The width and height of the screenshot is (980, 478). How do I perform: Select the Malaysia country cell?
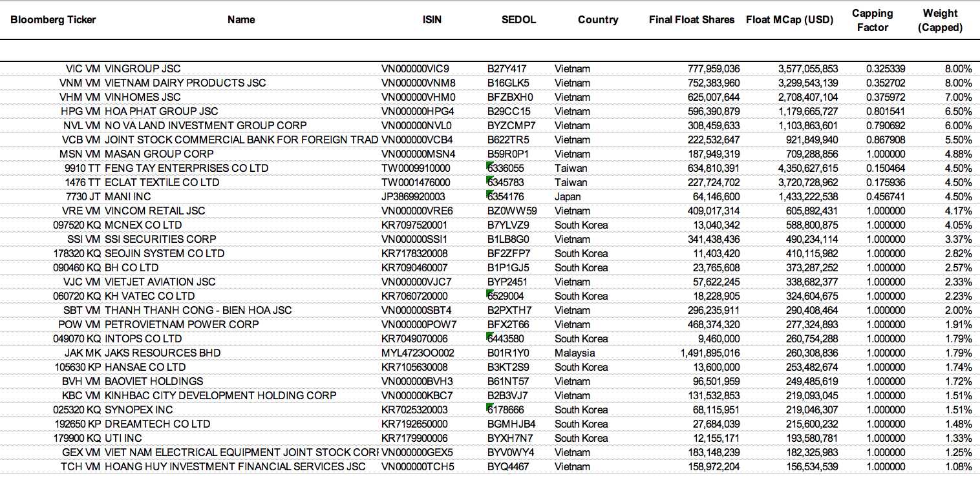(x=574, y=353)
